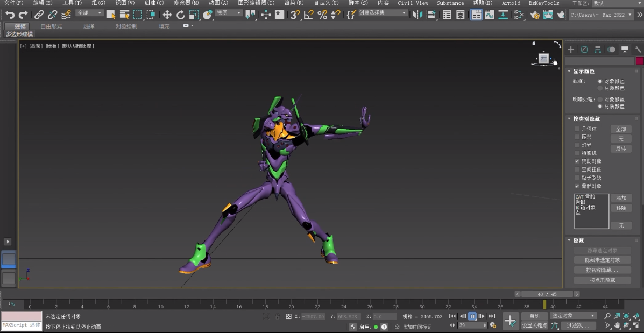
Task: Click the red object color swatch
Action: 640,61
